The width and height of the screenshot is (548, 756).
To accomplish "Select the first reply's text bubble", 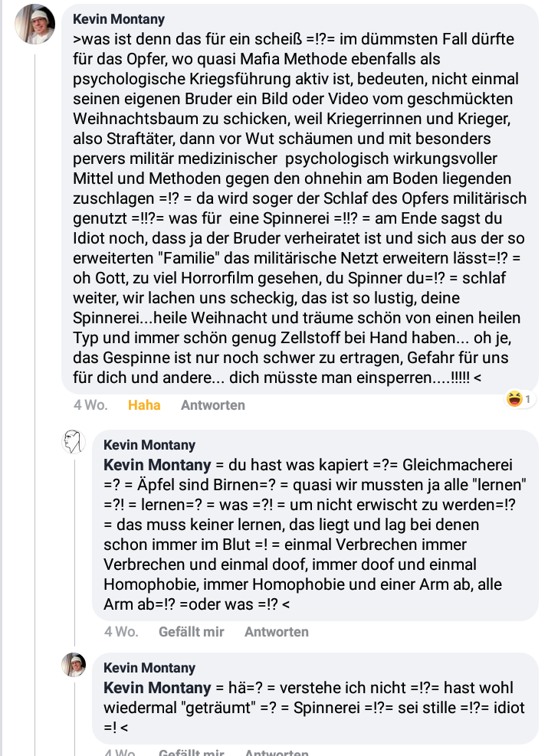I will (315, 525).
